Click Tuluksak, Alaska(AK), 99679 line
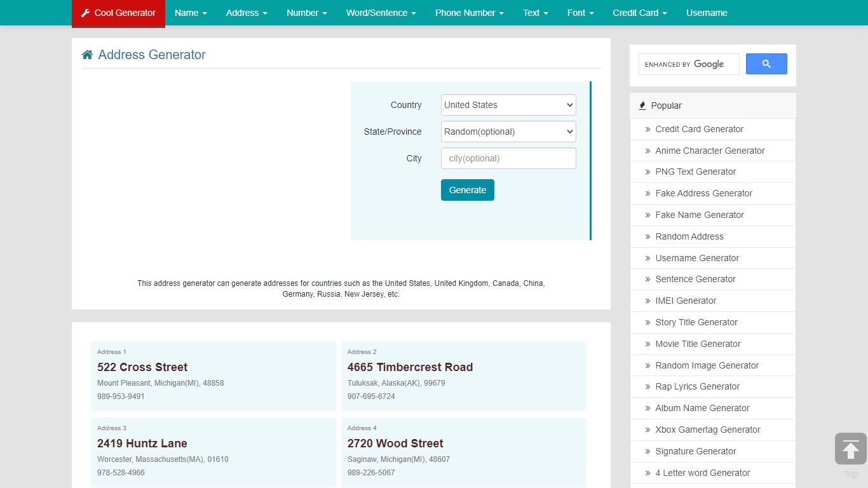Viewport: 868px width, 488px height. [x=396, y=383]
